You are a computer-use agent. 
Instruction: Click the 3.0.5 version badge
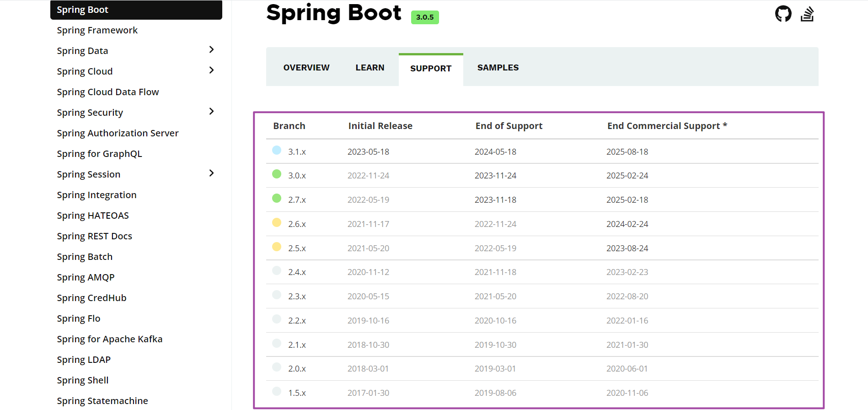pos(424,17)
